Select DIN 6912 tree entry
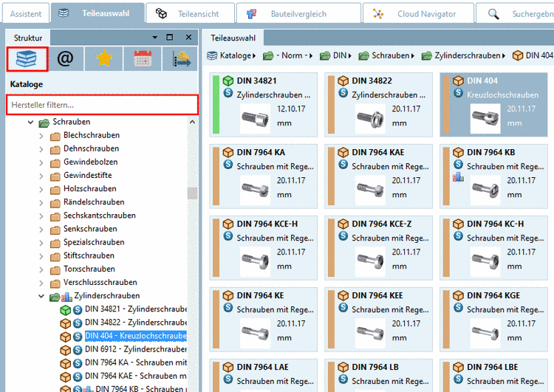The width and height of the screenshot is (554, 392). [x=136, y=349]
